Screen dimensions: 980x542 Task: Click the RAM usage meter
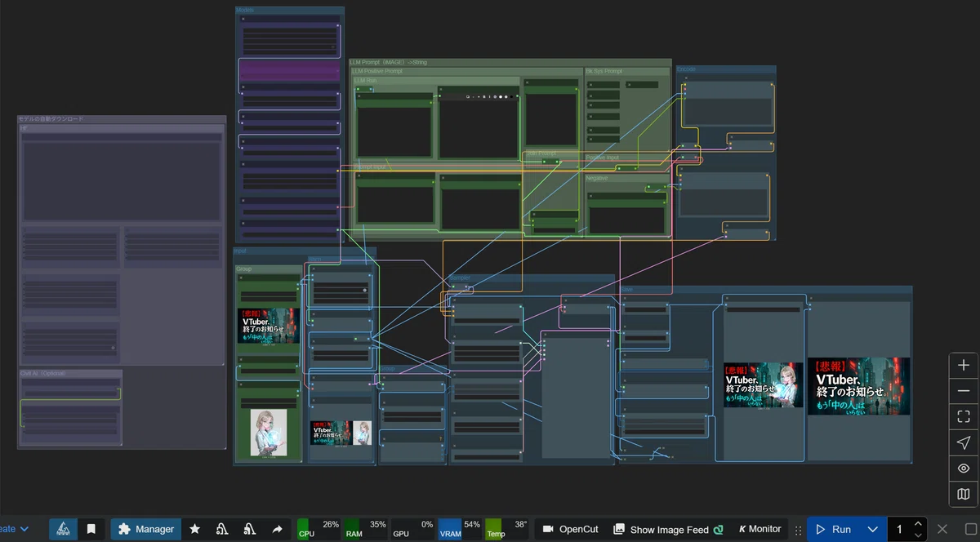pos(365,529)
